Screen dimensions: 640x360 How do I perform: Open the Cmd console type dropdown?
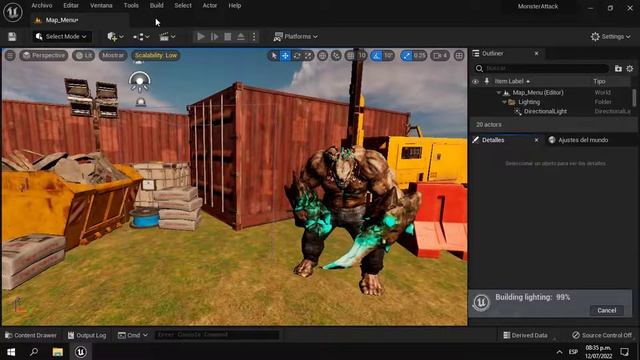[x=133, y=336]
